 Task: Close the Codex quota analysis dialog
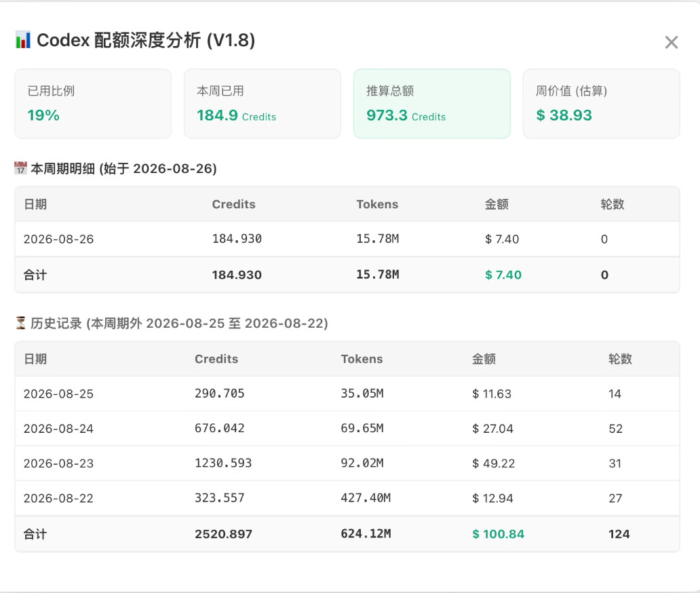point(671,43)
